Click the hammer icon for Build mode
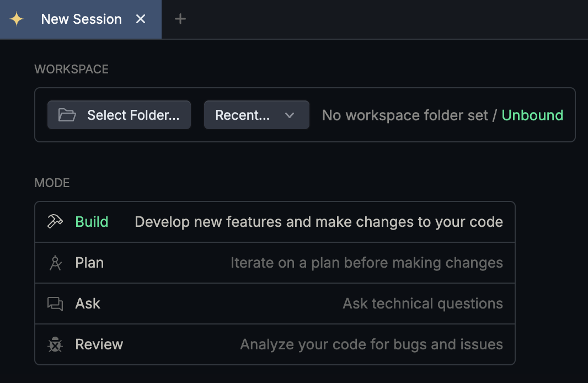588x383 pixels. pyautogui.click(x=55, y=222)
